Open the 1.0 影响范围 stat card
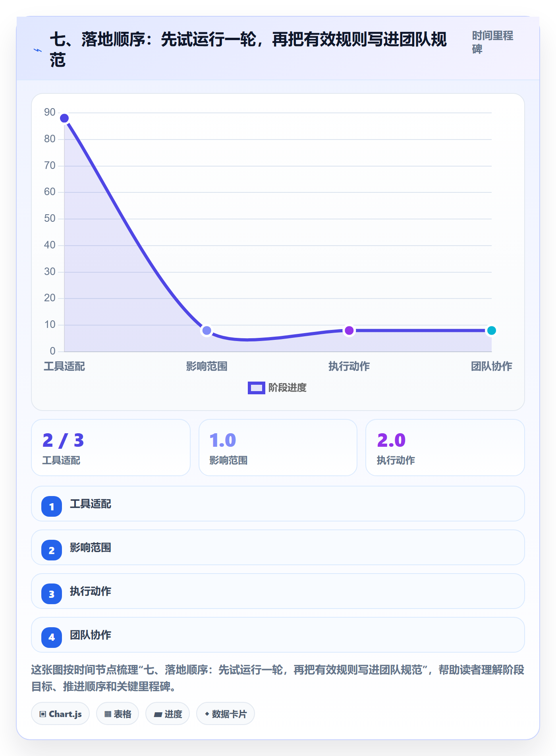The height and width of the screenshot is (756, 556). tap(278, 448)
